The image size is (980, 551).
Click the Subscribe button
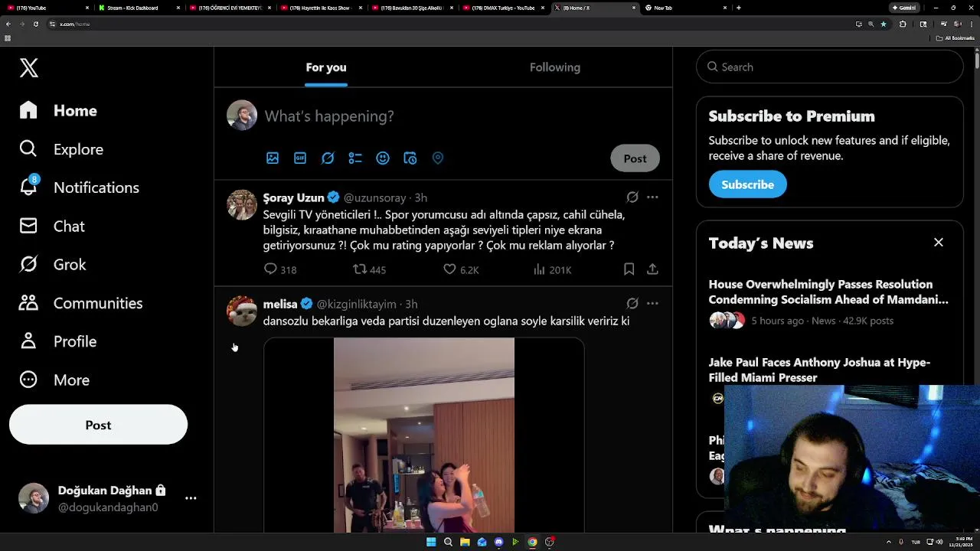747,184
